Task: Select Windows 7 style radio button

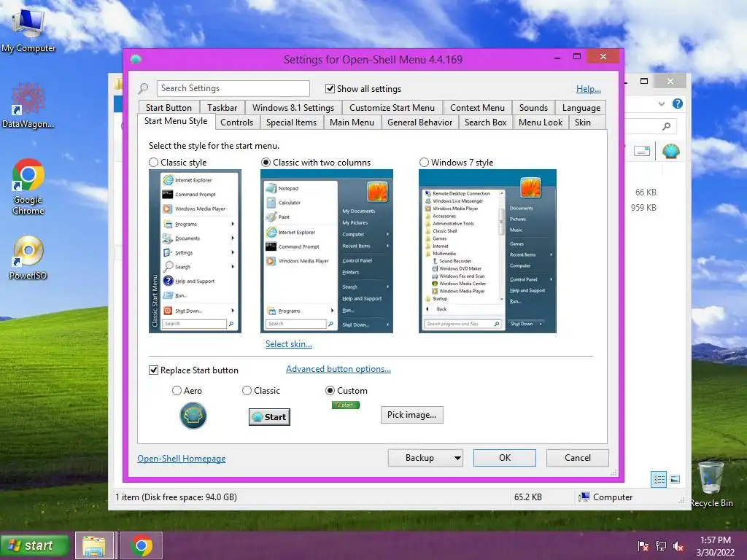Action: point(424,163)
